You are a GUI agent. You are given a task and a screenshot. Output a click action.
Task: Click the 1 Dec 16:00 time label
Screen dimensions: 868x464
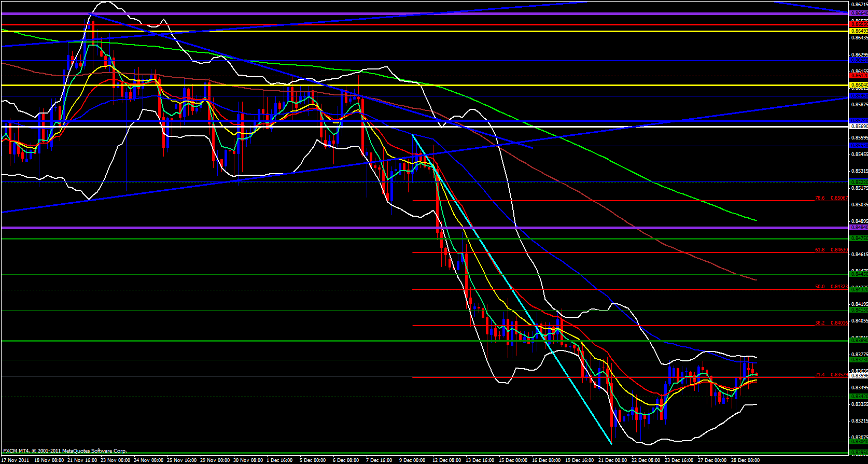(281, 460)
